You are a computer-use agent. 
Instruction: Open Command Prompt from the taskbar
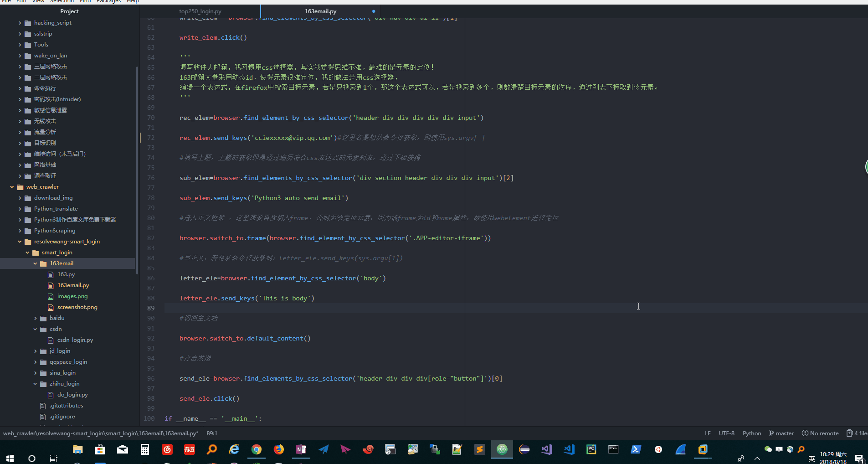pos(614,450)
